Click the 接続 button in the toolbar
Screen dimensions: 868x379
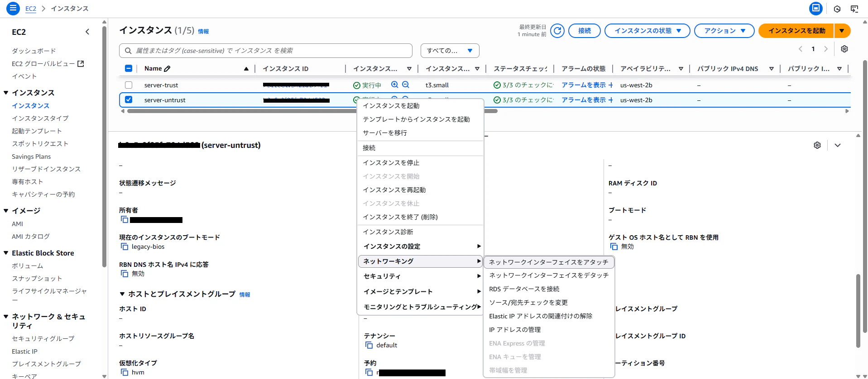(584, 31)
